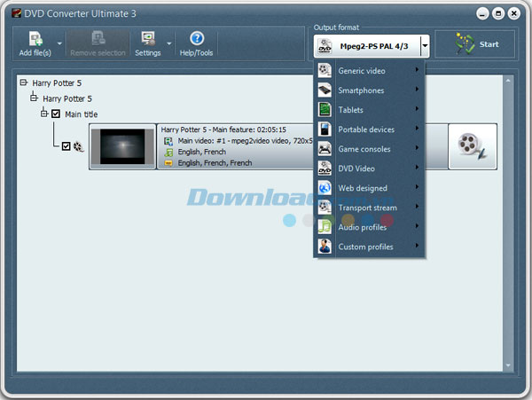Choose the Game consoles icon
The width and height of the screenshot is (532, 400).
pos(325,149)
